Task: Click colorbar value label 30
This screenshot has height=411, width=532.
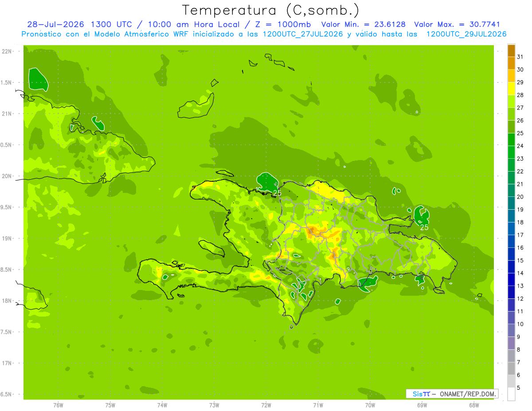Action: 520,70
